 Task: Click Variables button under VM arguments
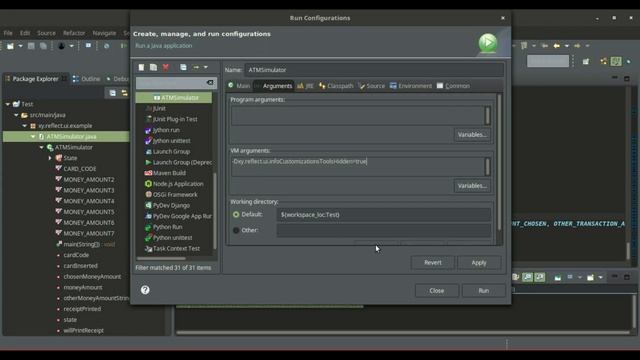pyautogui.click(x=472, y=186)
